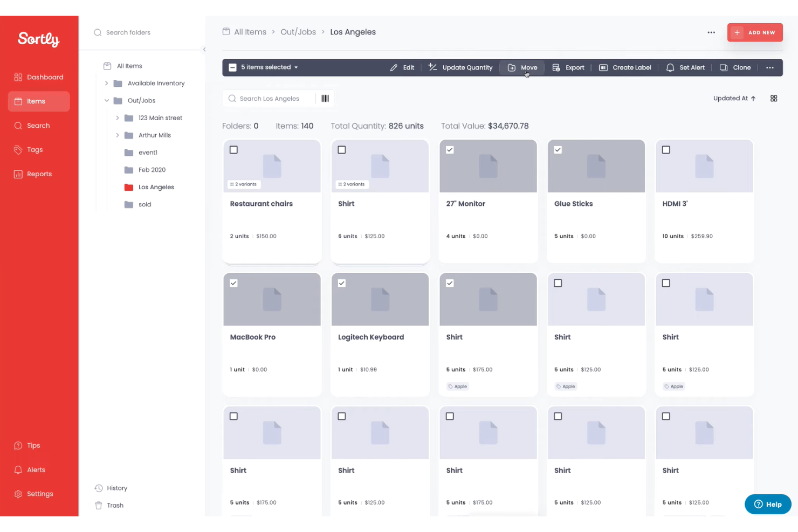Check the 6 units Shirt checkbox
Viewport: 798px width, 532px height.
[x=342, y=150]
